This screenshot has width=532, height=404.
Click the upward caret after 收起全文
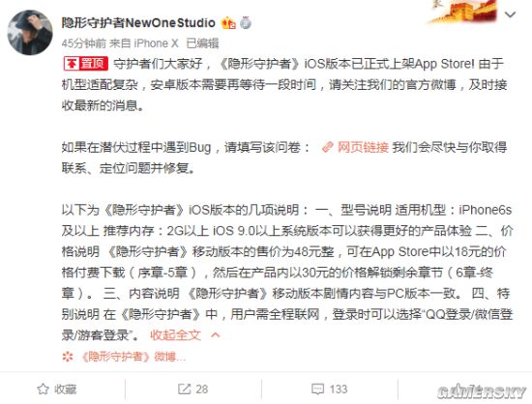[x=215, y=334]
